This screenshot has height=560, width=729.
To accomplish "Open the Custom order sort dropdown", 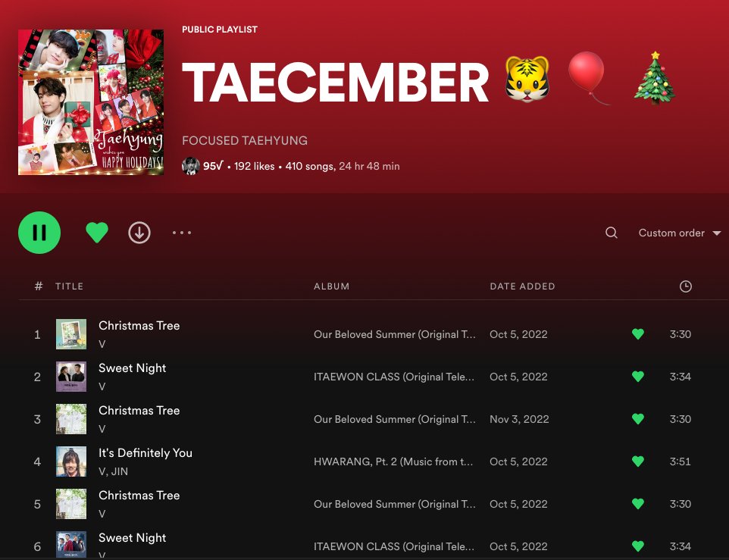I will [679, 233].
